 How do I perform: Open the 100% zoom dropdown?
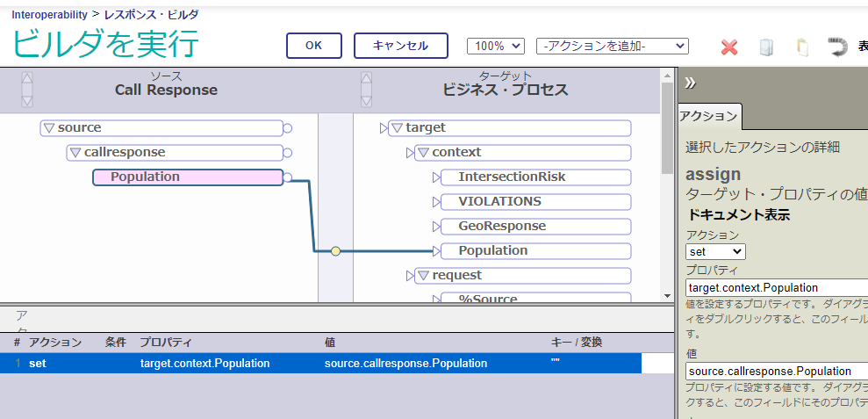pos(495,46)
